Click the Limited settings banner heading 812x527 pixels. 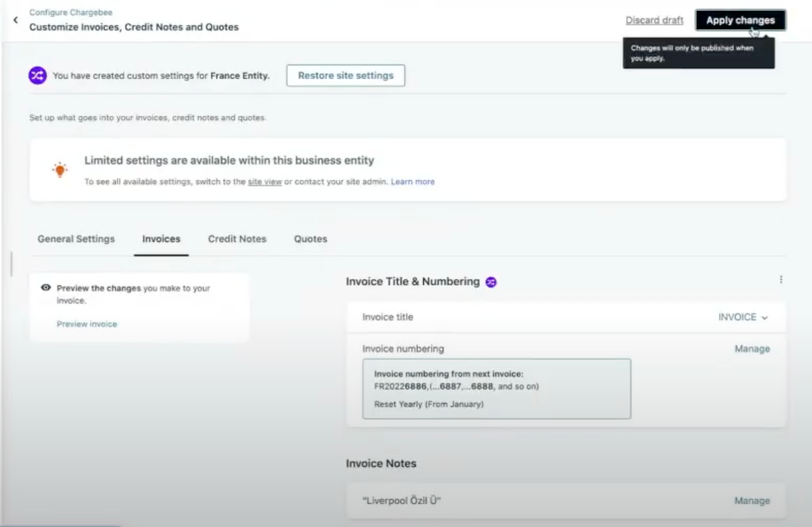click(229, 161)
